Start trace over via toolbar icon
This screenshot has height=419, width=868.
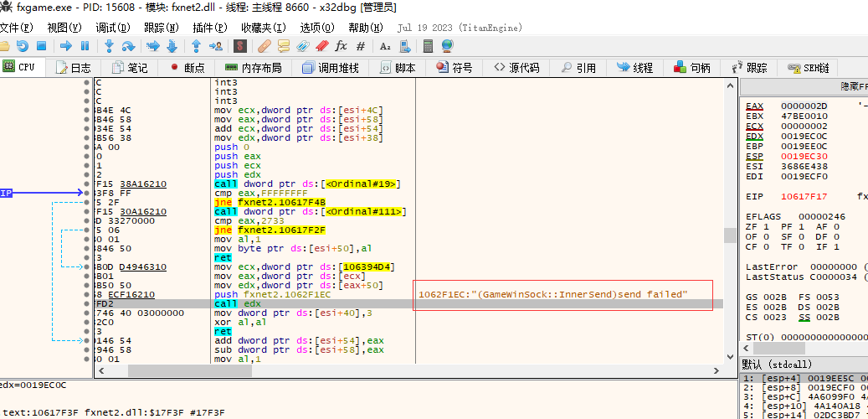point(172,45)
